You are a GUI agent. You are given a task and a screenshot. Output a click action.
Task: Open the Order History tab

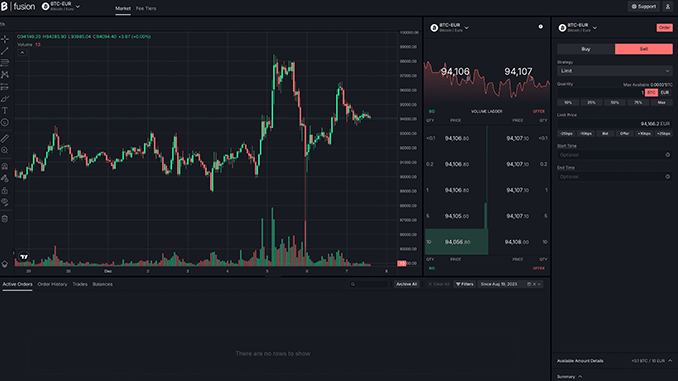click(x=52, y=284)
